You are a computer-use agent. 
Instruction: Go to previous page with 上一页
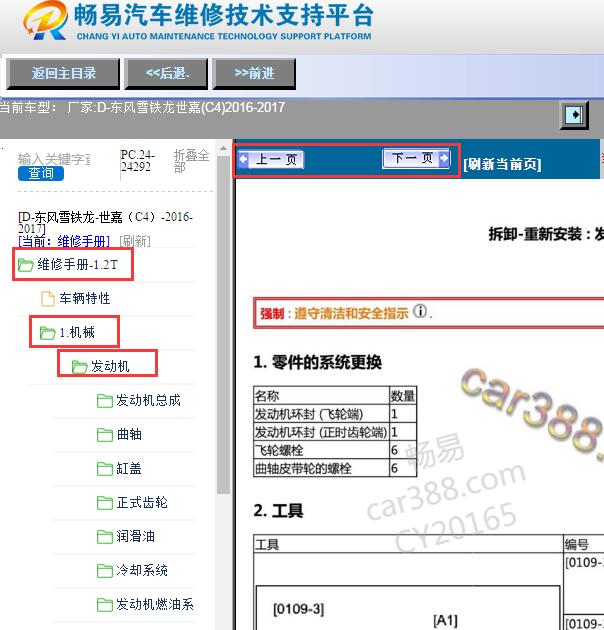pyautogui.click(x=270, y=160)
